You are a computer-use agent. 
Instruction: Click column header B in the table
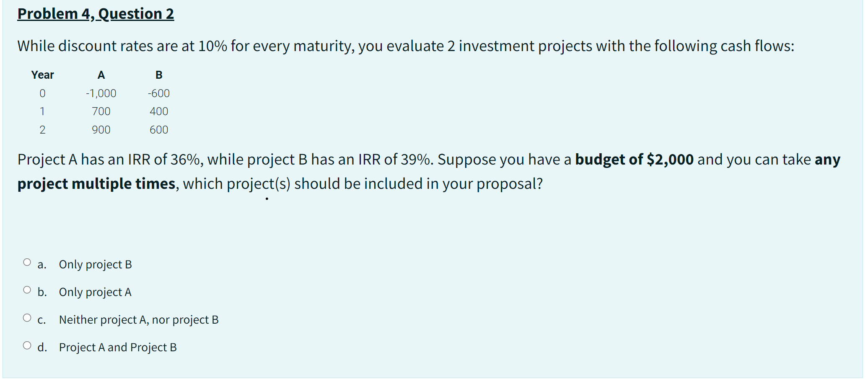pos(158,75)
